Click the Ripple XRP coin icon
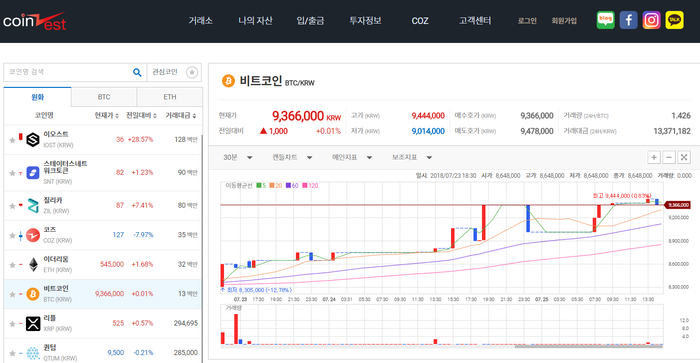The height and width of the screenshot is (363, 700). pyautogui.click(x=33, y=323)
